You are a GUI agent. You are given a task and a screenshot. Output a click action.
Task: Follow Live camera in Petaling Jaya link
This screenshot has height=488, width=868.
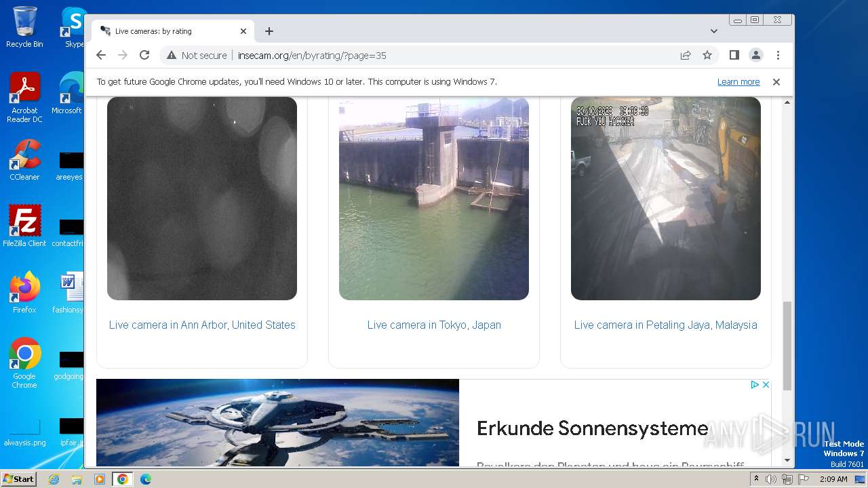(x=666, y=325)
